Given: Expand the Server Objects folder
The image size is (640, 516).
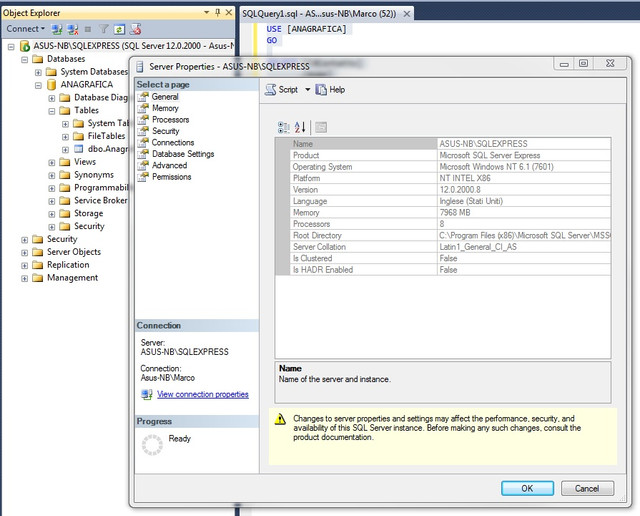Looking at the screenshot, I should point(24,253).
